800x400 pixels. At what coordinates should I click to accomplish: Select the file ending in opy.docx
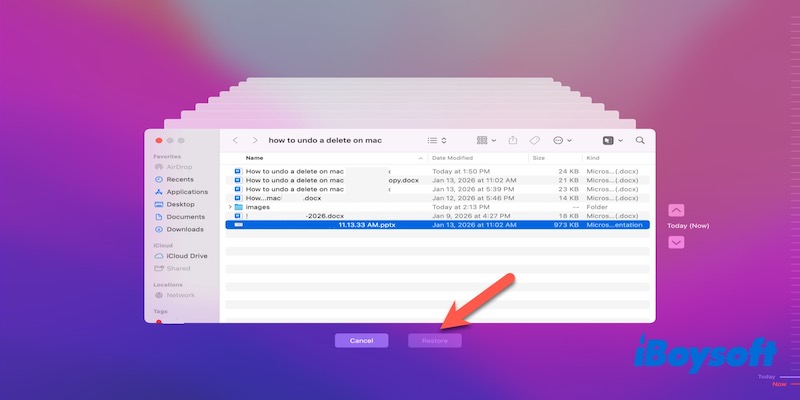[437, 180]
